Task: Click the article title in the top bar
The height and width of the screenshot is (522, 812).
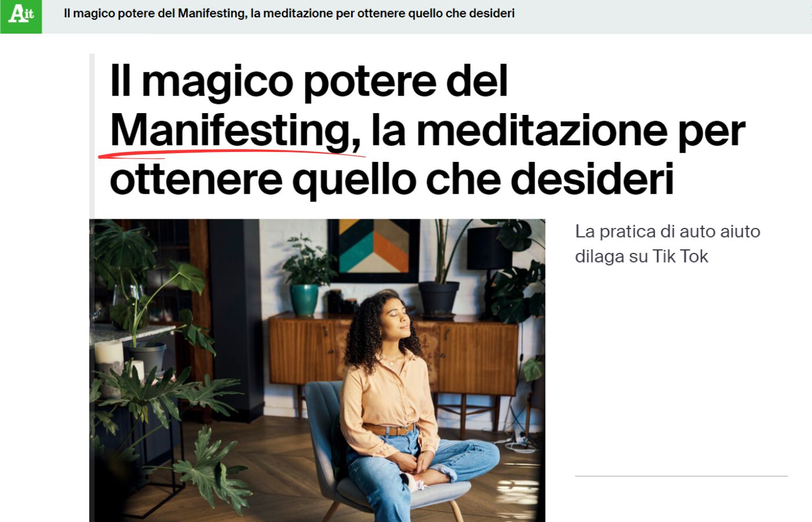Action: (289, 13)
